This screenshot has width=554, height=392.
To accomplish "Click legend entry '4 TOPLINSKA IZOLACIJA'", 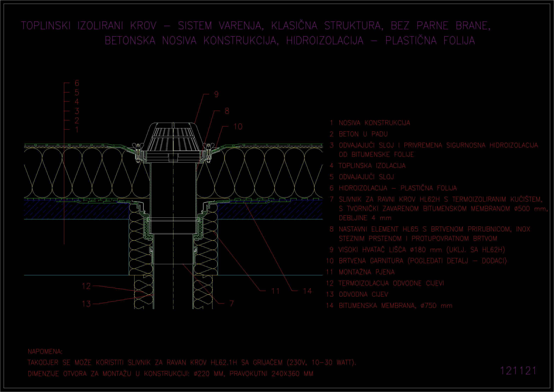I will tap(368, 166).
